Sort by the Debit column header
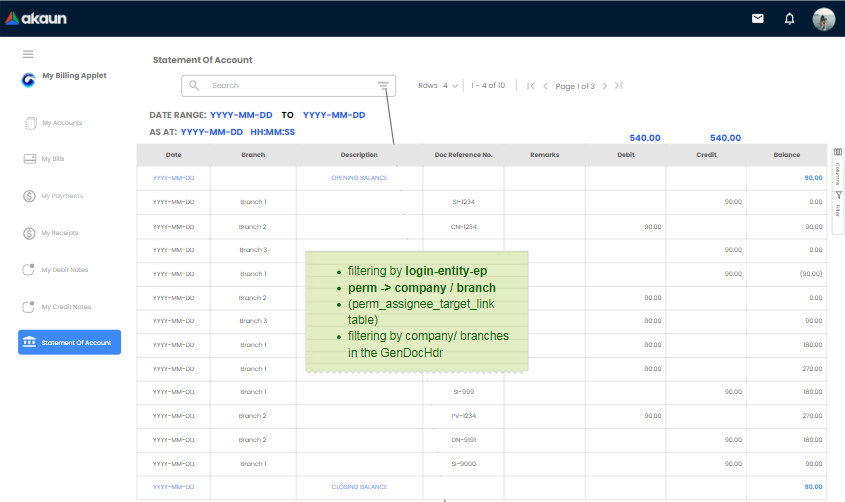Screen dimensions: 845x502 pos(626,155)
